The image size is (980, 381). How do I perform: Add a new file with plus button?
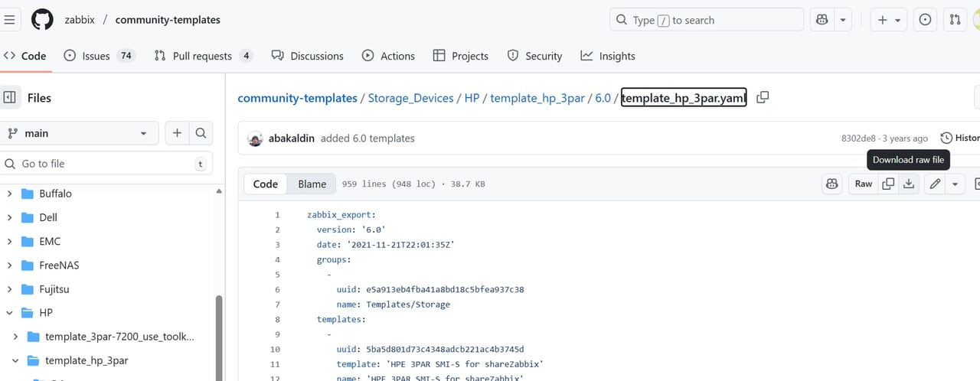tap(177, 133)
